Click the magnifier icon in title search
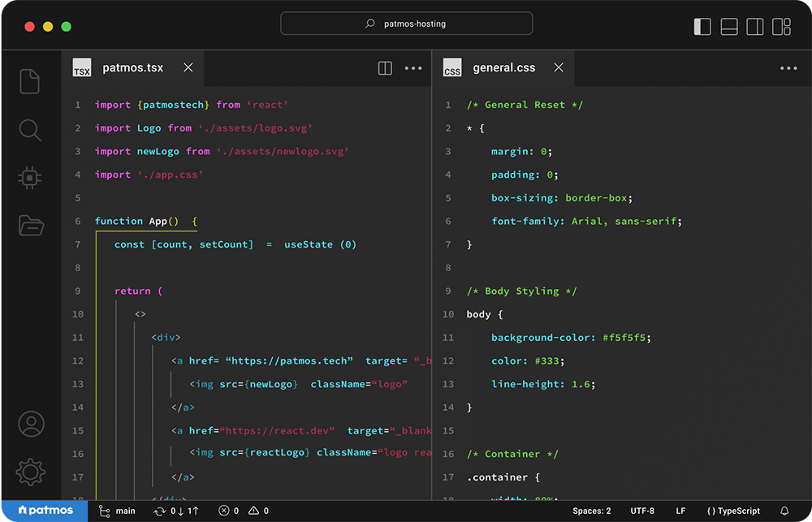The height and width of the screenshot is (522, 812). [369, 24]
